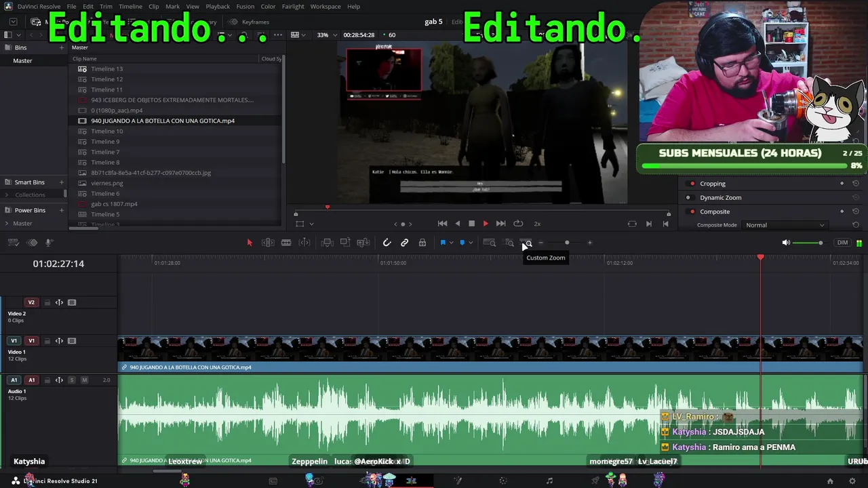Viewport: 868px width, 488px height.
Task: Play in reverse in the viewer
Action: point(457,224)
